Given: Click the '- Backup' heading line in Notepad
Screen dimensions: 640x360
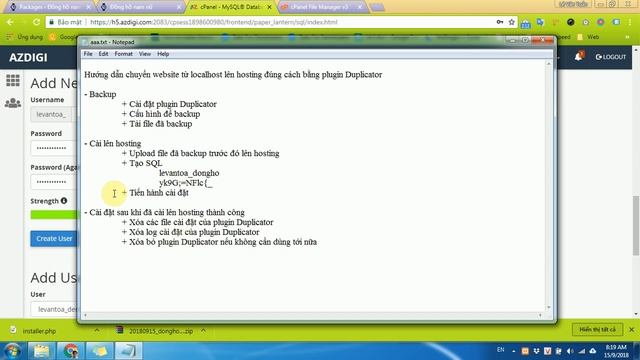Looking at the screenshot, I should point(100,94).
